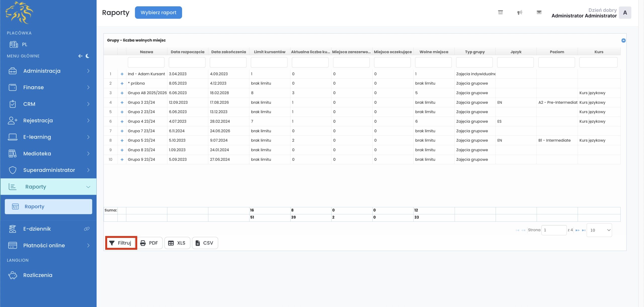Image resolution: width=644 pixels, height=307 pixels.
Task: Expand row Grupa AB 2025/2026 plus
Action: [122, 93]
